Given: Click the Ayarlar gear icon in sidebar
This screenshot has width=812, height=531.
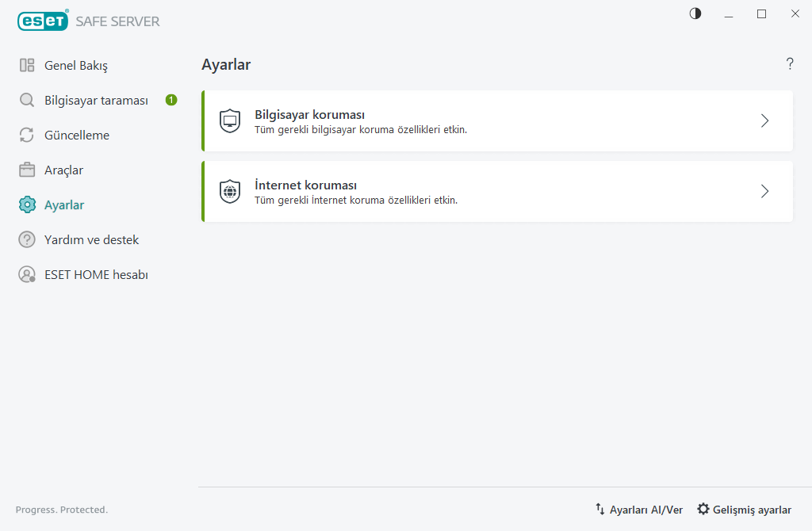Looking at the screenshot, I should [27, 204].
